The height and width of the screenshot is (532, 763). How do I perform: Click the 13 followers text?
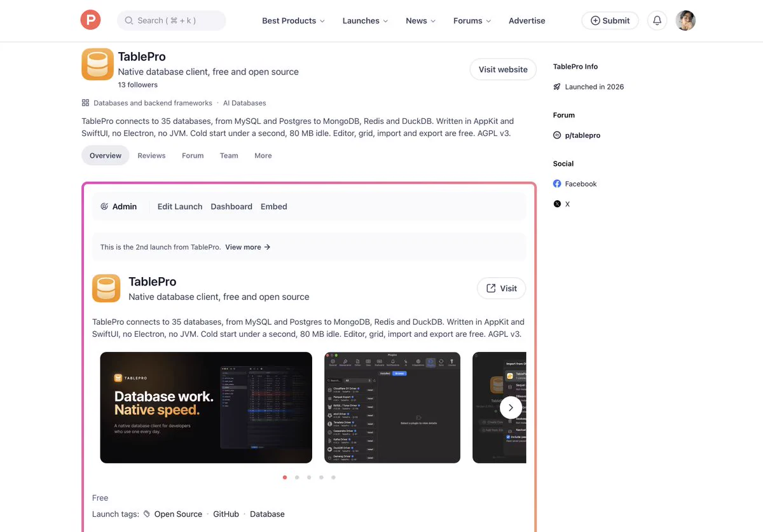click(138, 85)
